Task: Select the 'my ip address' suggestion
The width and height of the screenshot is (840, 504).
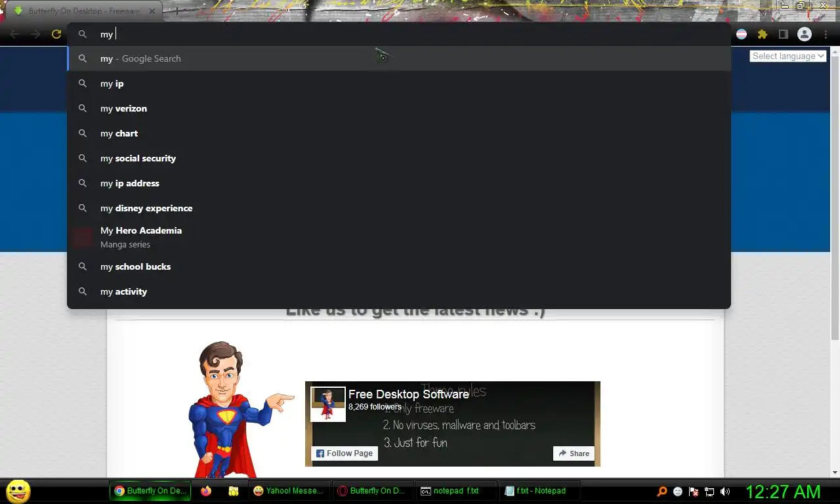Action: pyautogui.click(x=399, y=183)
